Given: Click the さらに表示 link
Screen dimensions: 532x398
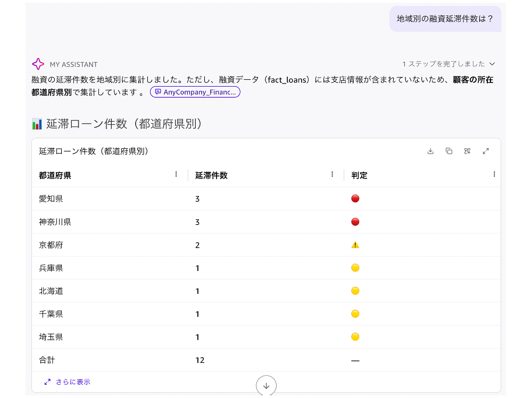Looking at the screenshot, I should 67,382.
